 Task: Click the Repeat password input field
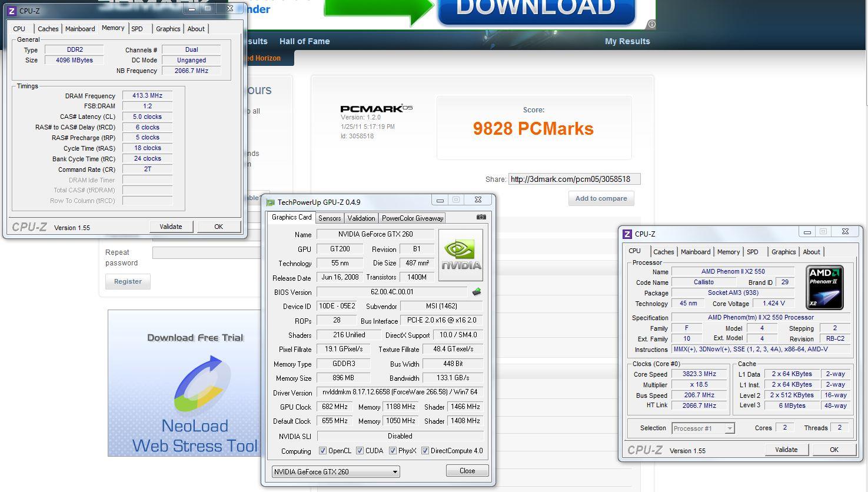coord(206,253)
